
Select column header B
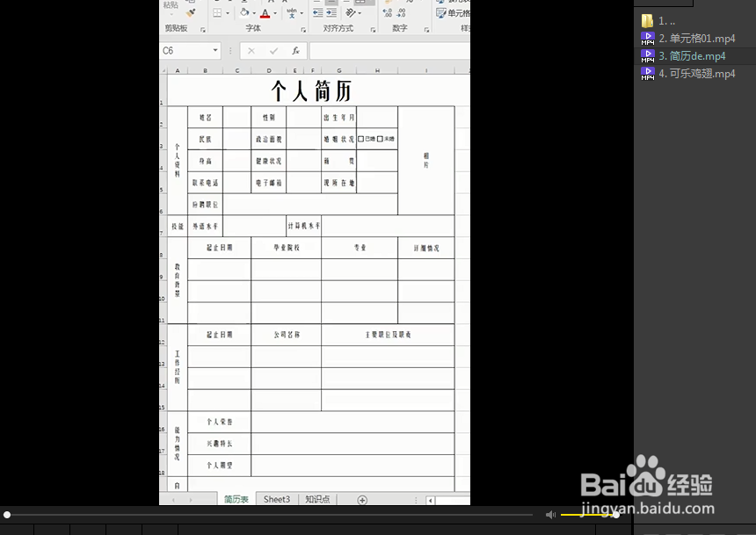206,70
